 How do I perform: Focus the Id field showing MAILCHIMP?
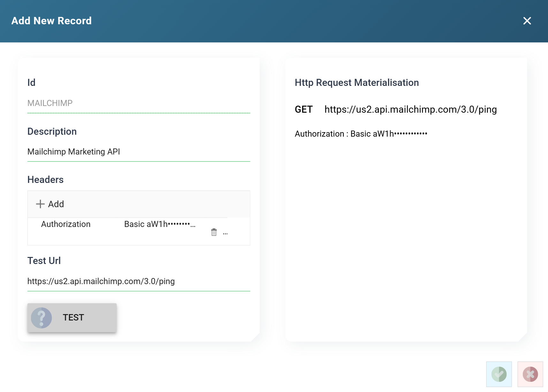click(139, 103)
